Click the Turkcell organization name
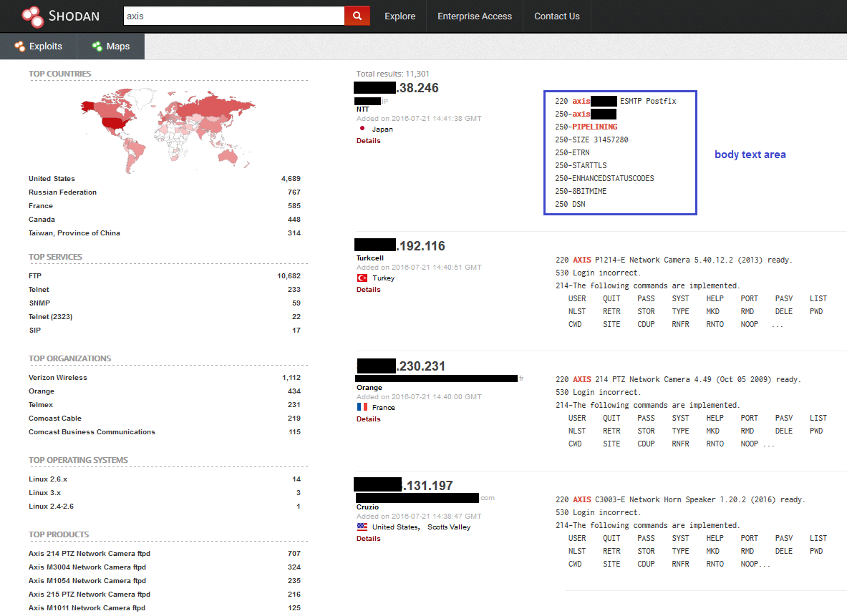This screenshot has width=847, height=616. click(370, 258)
